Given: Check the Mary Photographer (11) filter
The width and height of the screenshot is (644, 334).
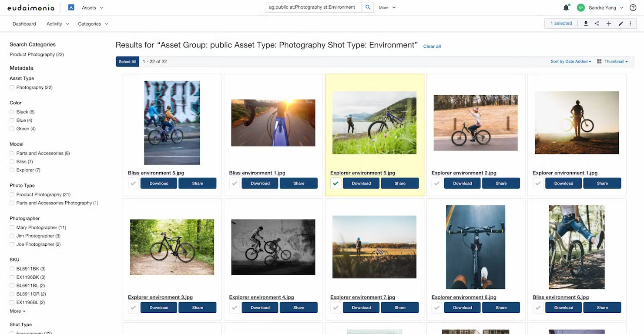Looking at the screenshot, I should coord(12,227).
